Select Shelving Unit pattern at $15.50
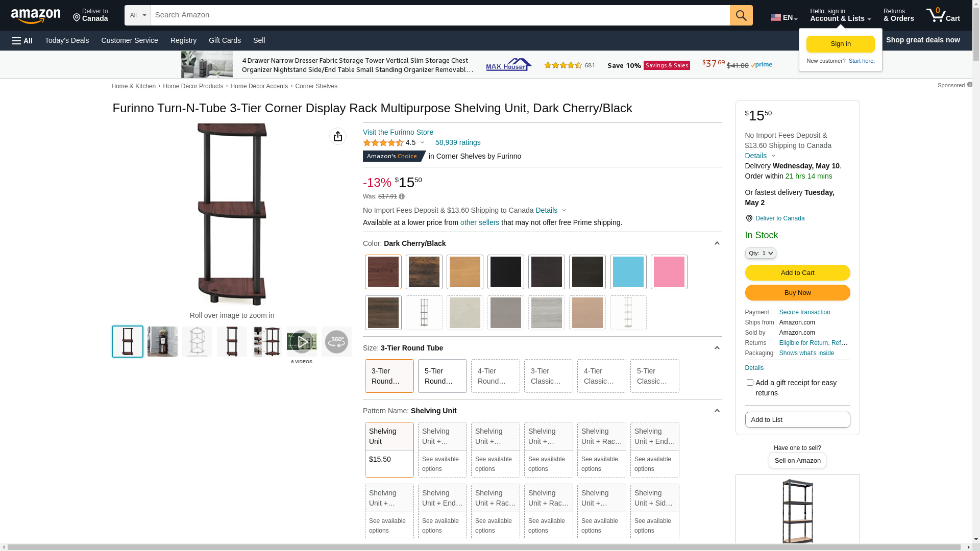Image resolution: width=980 pixels, height=551 pixels. tap(389, 449)
